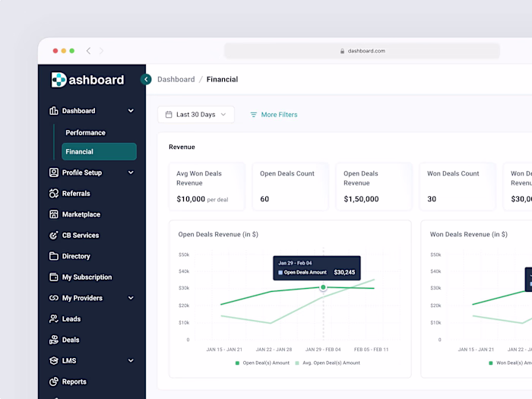The height and width of the screenshot is (399, 532).
Task: Click the address bar lock icon
Action: pyautogui.click(x=342, y=51)
